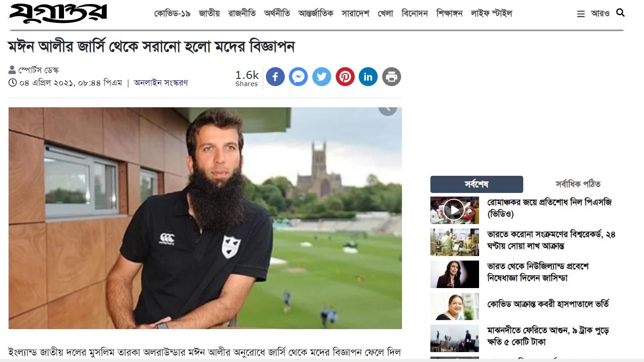Open Jacinda New Zealand ban news

click(538, 272)
